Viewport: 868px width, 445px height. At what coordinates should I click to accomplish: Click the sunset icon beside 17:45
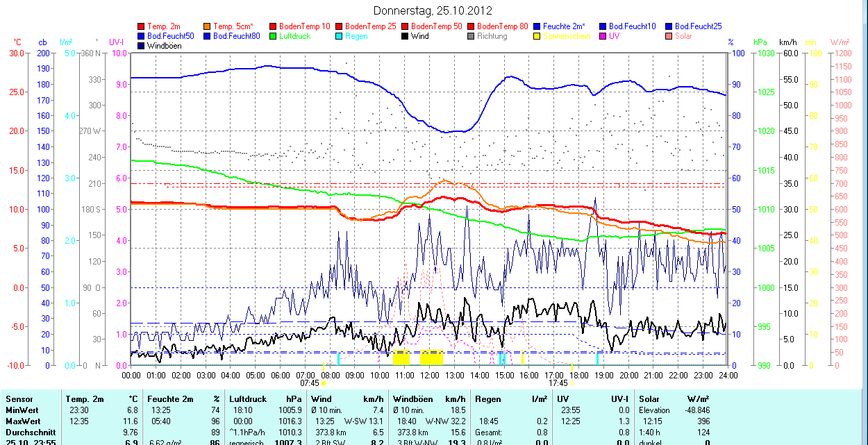point(572,383)
